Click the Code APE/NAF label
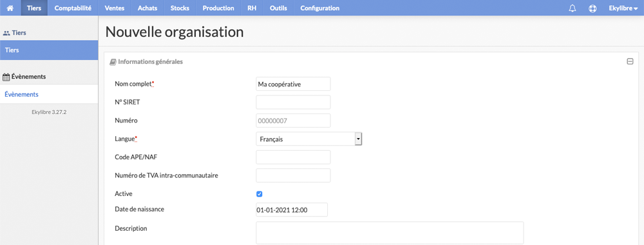Viewport: 644px width, 245px height. pyautogui.click(x=135, y=157)
